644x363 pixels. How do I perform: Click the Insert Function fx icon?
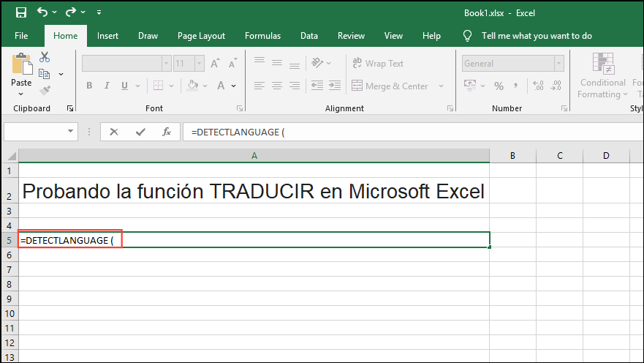(167, 132)
